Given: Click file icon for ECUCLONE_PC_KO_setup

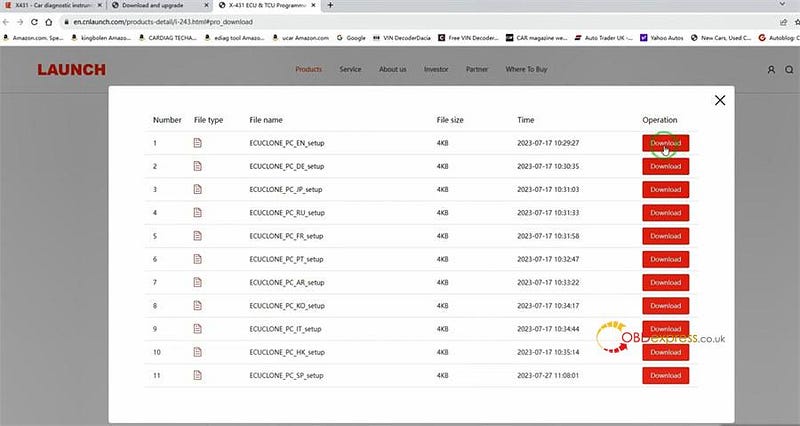Looking at the screenshot, I should [x=197, y=305].
